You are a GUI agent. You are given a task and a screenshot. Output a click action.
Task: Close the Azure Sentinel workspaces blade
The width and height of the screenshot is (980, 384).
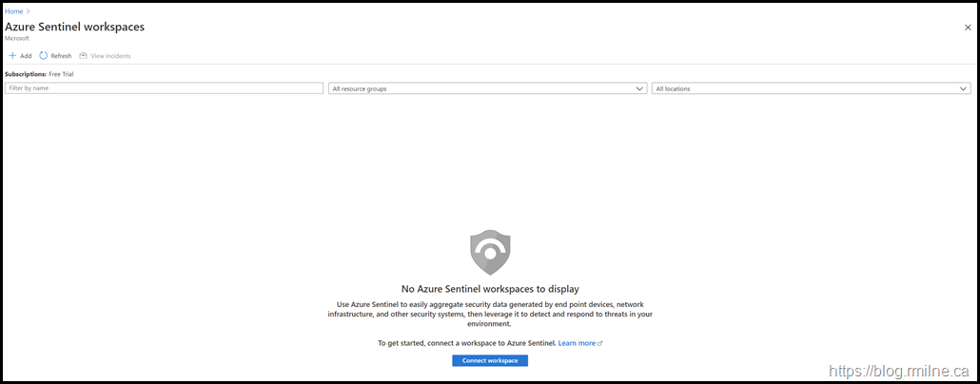(x=968, y=28)
